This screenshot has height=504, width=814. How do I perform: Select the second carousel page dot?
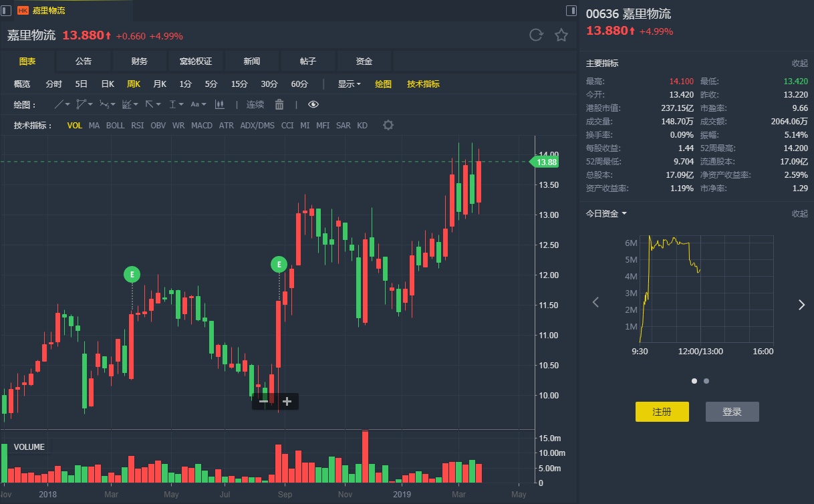tap(706, 381)
